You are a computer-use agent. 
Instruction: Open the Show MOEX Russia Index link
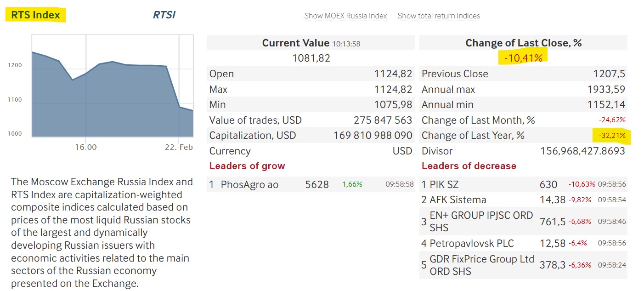345,16
